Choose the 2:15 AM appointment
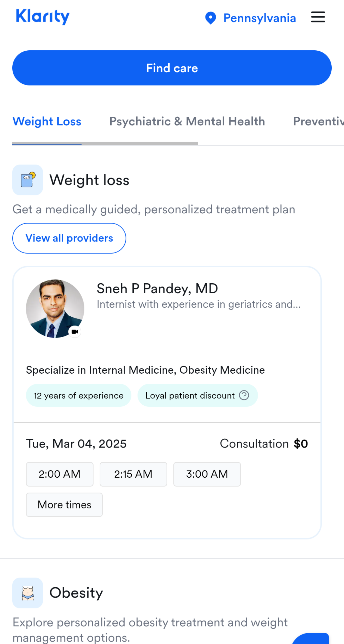The height and width of the screenshot is (644, 344). pos(133,474)
